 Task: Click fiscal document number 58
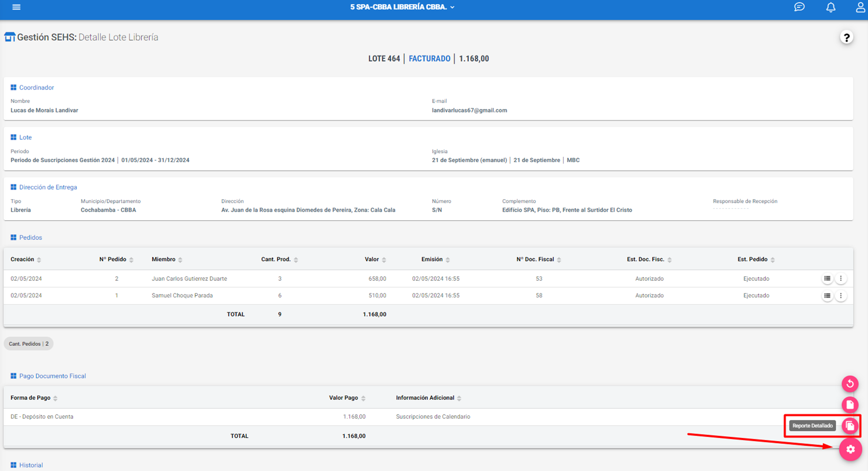coord(539,295)
